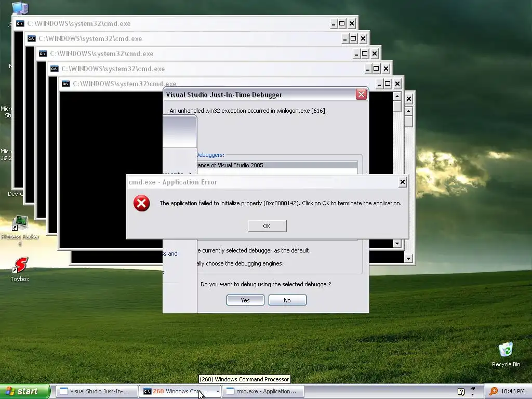
Task: Close the rearmost cmd.exe window
Action: 352,23
